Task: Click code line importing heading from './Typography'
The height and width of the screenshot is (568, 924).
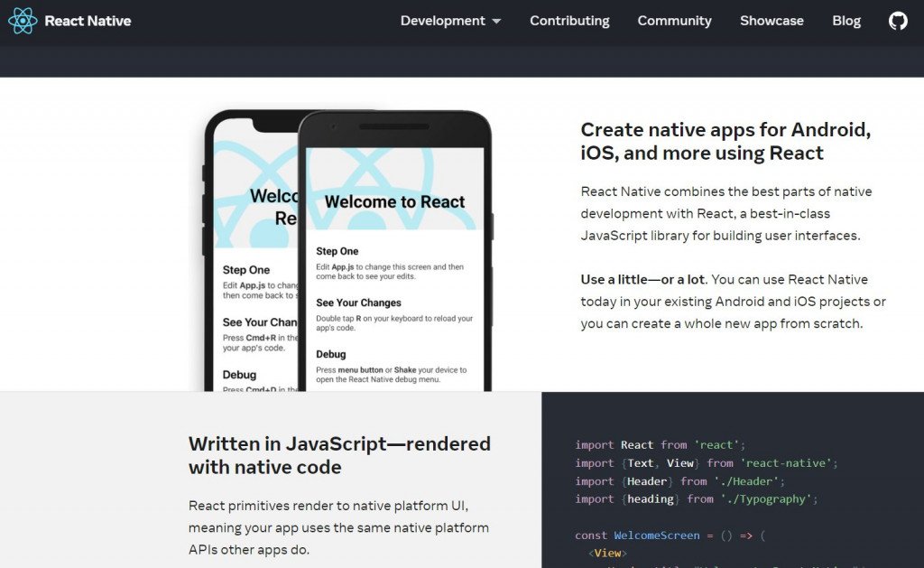Action: coord(696,499)
